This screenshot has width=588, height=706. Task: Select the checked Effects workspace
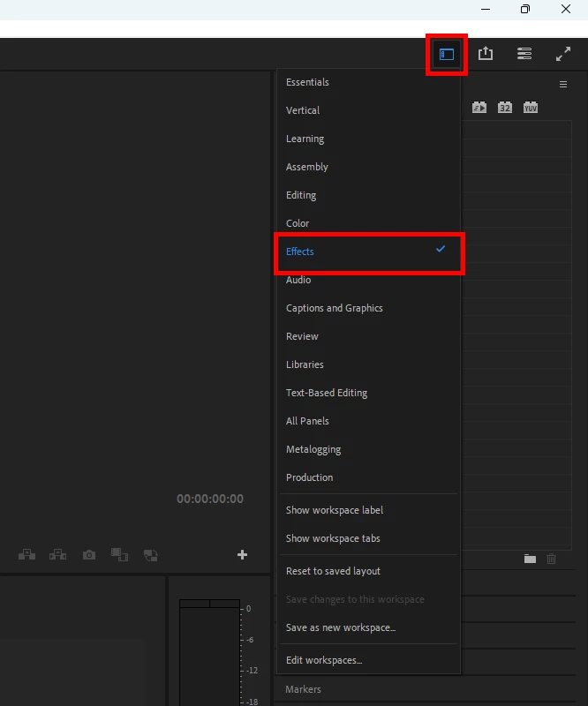(368, 252)
